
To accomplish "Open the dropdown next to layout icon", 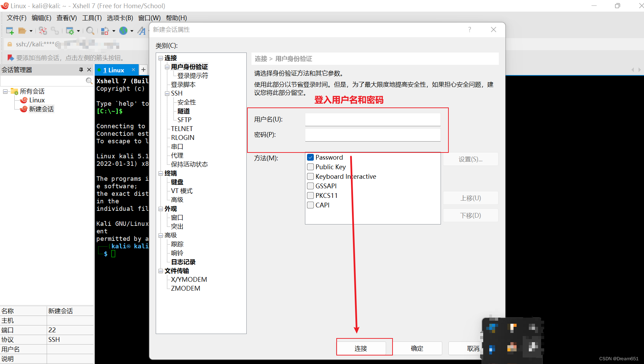I will pos(114,31).
